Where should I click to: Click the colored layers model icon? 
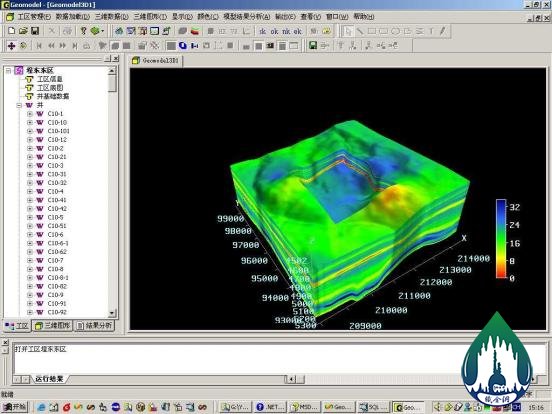click(195, 31)
